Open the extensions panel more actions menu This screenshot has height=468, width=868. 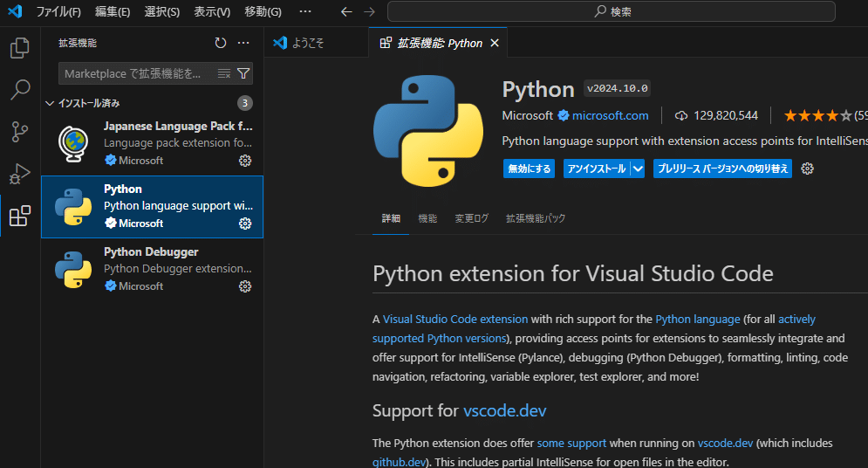click(243, 43)
